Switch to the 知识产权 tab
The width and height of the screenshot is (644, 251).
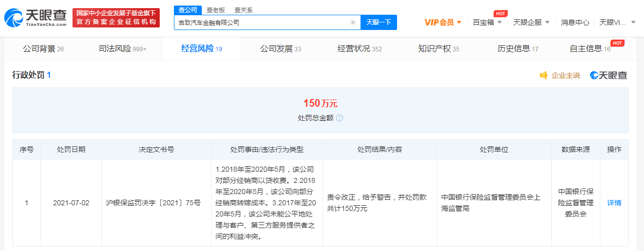439,49
